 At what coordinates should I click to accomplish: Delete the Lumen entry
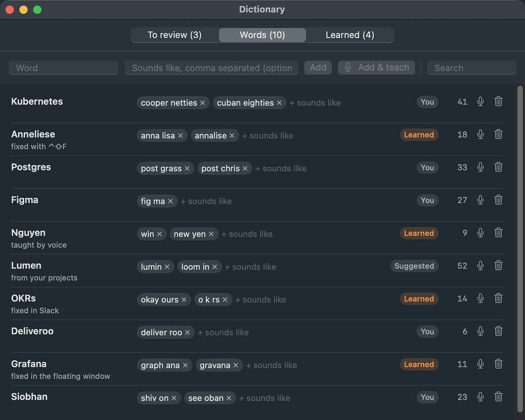click(498, 266)
